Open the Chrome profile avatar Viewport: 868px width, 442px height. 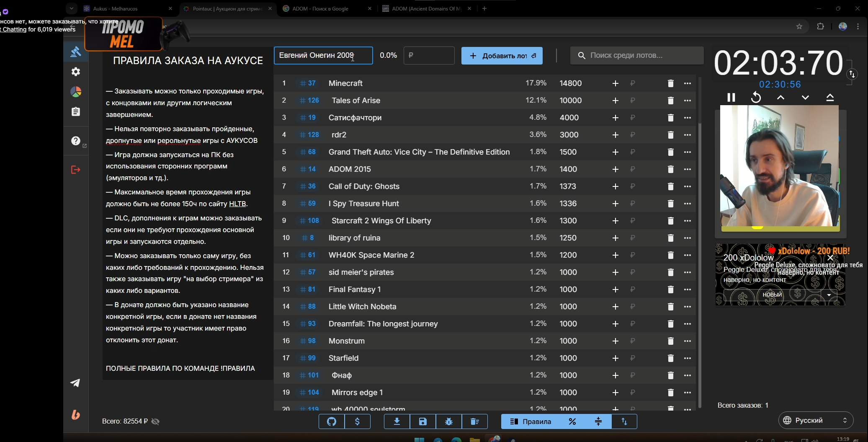pyautogui.click(x=843, y=26)
